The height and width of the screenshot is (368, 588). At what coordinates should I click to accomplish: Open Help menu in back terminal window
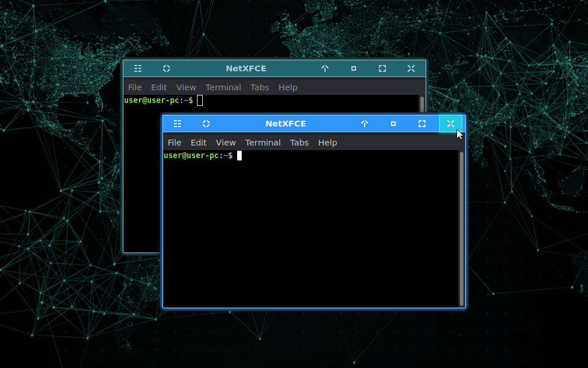click(288, 87)
